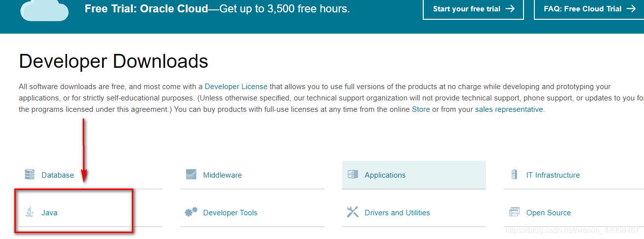The image size is (644, 239).
Task: Click the Applications server icon
Action: pos(353,175)
